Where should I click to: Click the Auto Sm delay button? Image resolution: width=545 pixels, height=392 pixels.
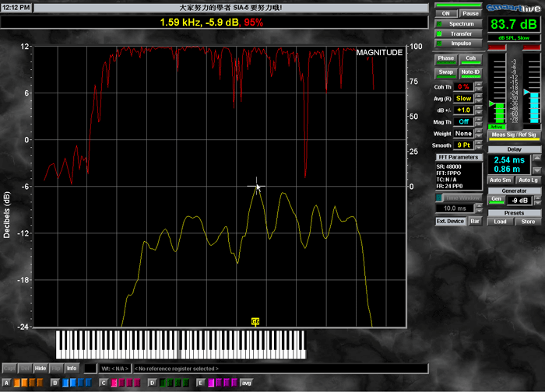(x=499, y=180)
